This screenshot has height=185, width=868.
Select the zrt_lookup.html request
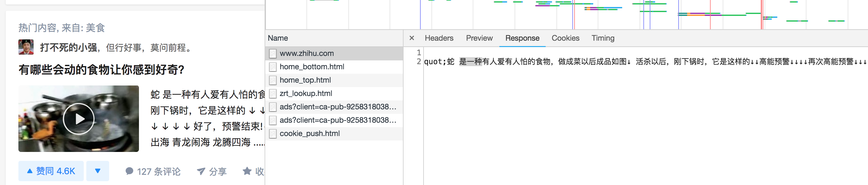305,93
